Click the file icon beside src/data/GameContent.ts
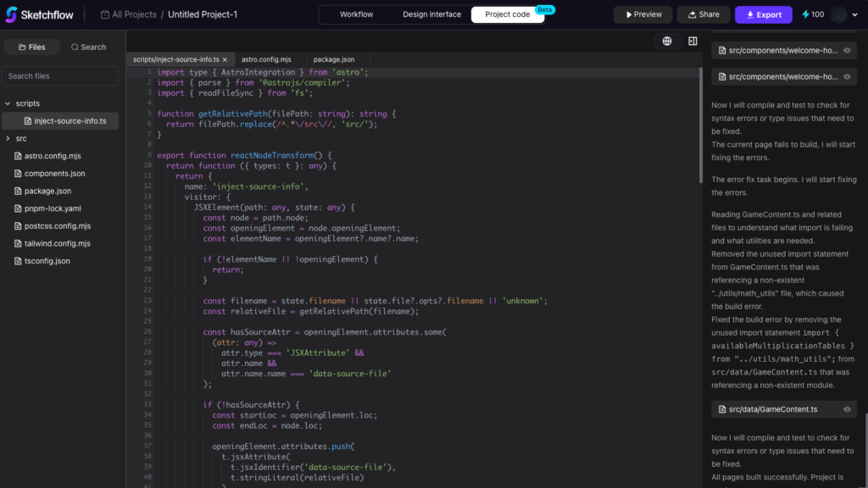Screen dimensions: 868x488 (721, 410)
